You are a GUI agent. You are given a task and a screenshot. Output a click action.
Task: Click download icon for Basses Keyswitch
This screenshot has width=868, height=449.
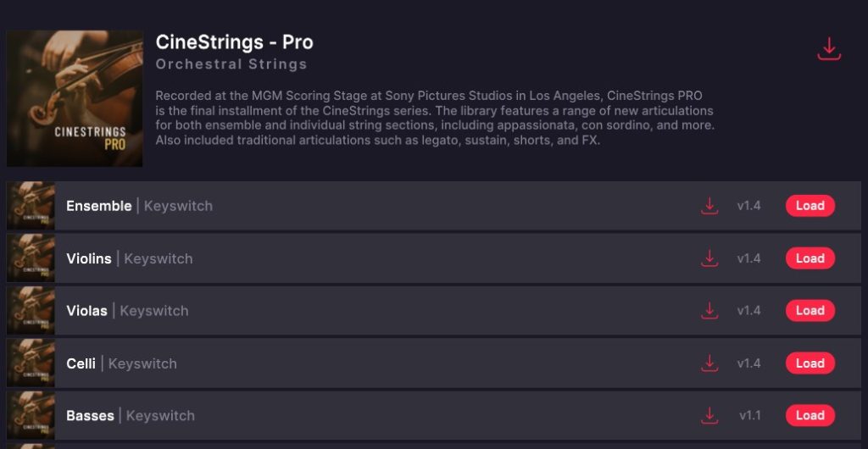pos(709,416)
